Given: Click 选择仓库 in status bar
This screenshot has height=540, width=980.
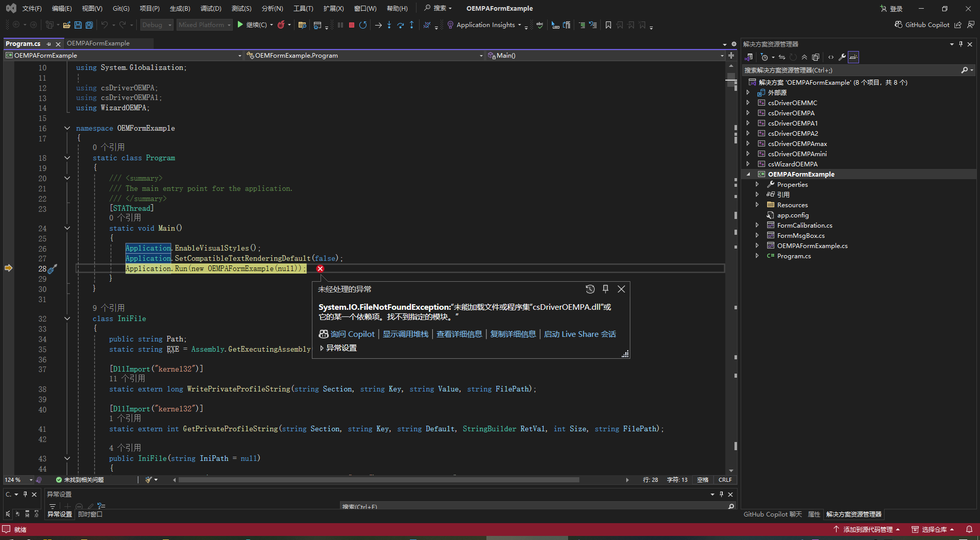Looking at the screenshot, I should (933, 529).
